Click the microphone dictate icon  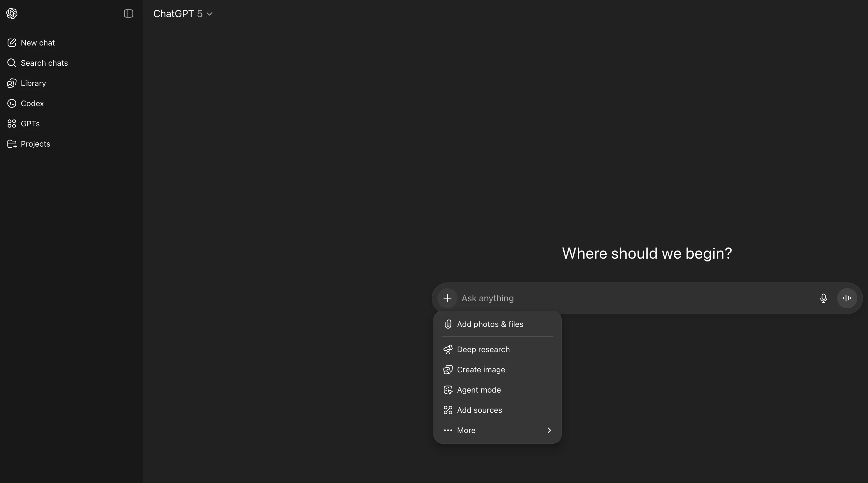tap(823, 298)
